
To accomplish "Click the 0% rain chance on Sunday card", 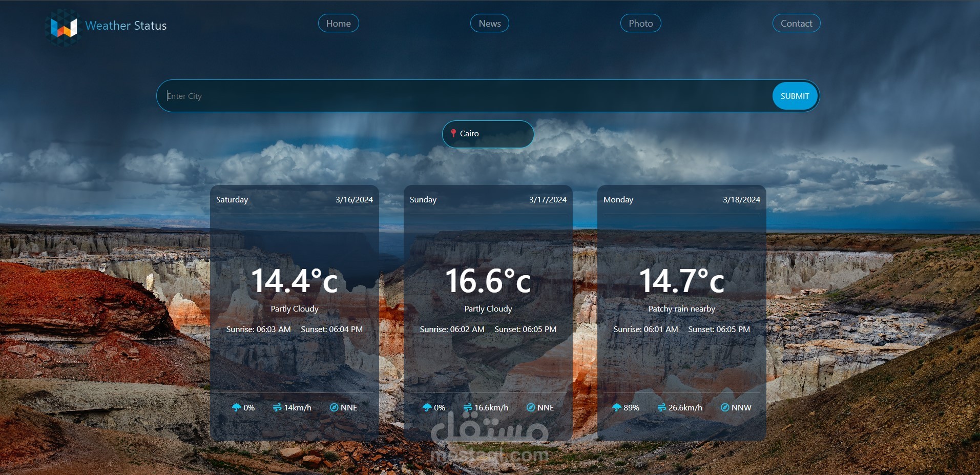I will [x=440, y=407].
